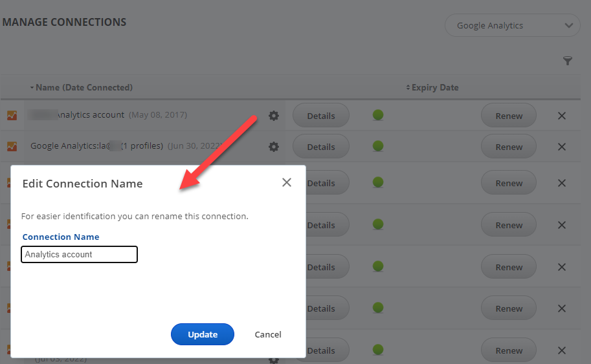
Task: Renew the Analytics account connection
Action: [x=509, y=116]
